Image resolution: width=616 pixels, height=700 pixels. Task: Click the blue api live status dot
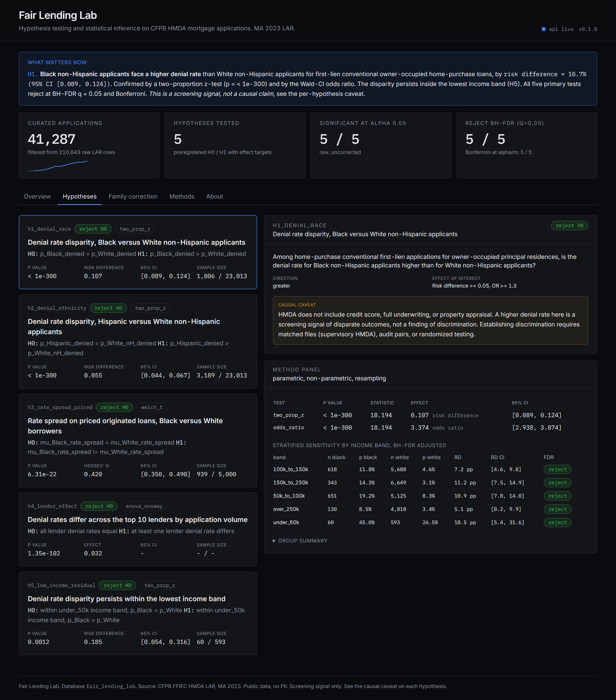tap(543, 29)
